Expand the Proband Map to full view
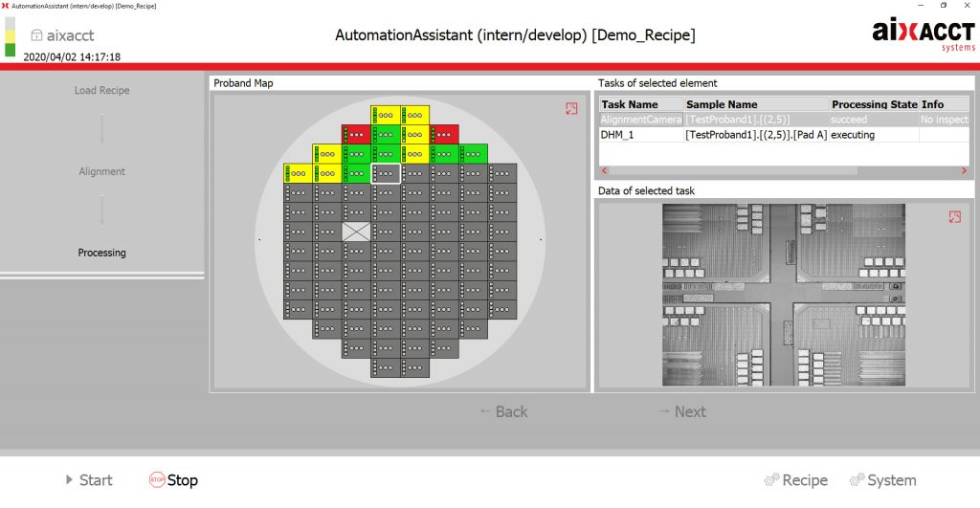Viewport: 980px width, 508px height. tap(571, 109)
